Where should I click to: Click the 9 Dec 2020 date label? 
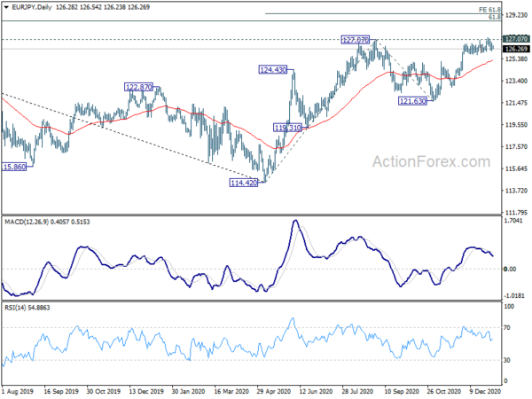pos(485,391)
